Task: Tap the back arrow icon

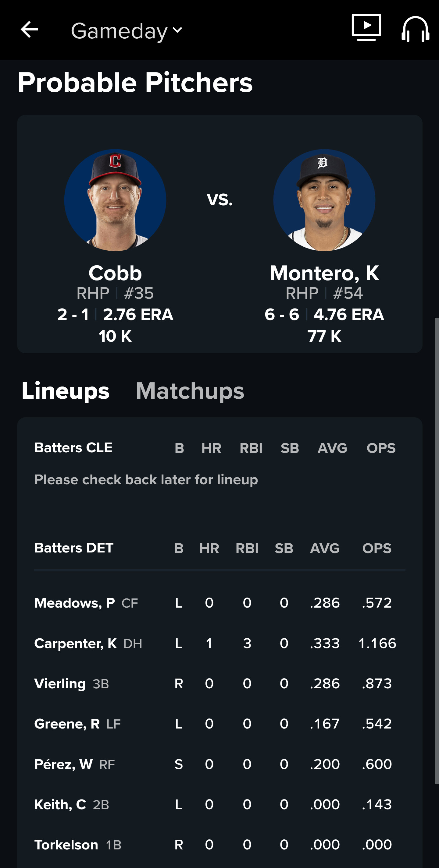Action: (x=29, y=30)
